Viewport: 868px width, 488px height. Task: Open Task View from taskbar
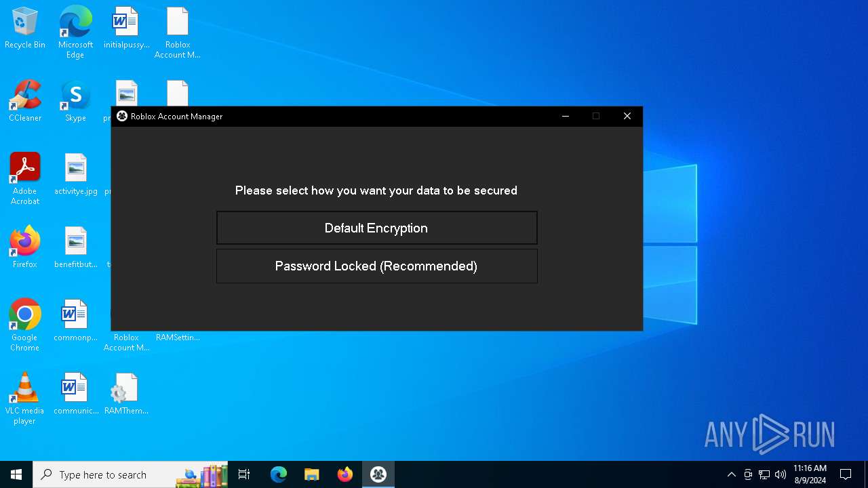tap(244, 474)
